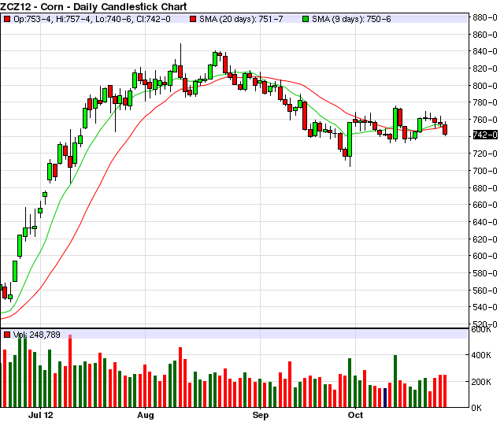Click the 640-0 price axis label
This screenshot has height=422, width=504.
point(485,222)
